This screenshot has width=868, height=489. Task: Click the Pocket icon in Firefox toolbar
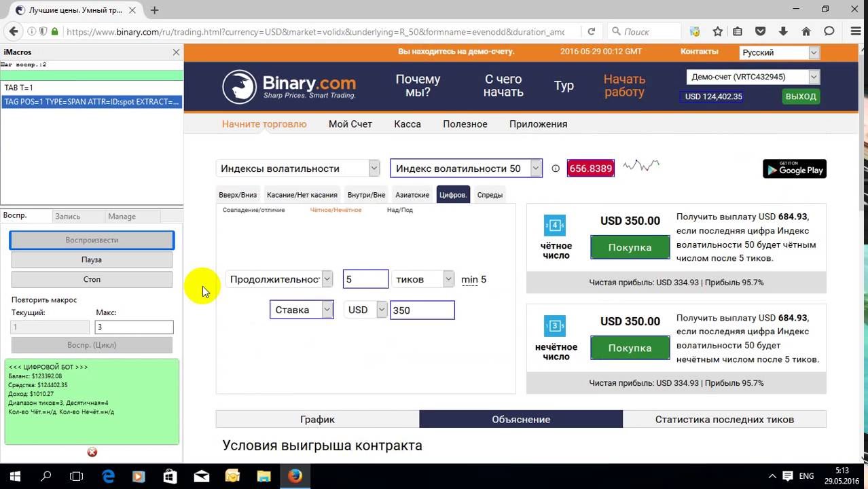(761, 31)
